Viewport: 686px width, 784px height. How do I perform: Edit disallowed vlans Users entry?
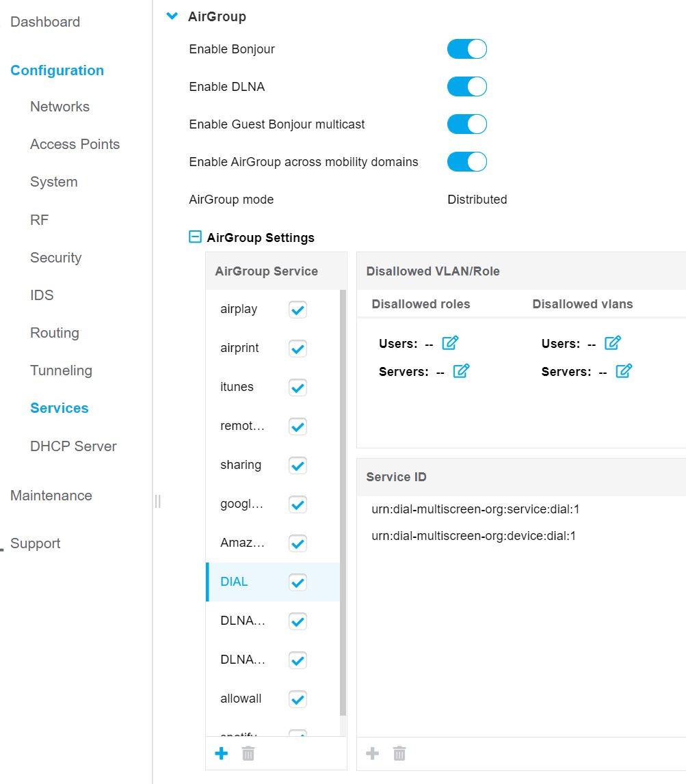click(612, 343)
